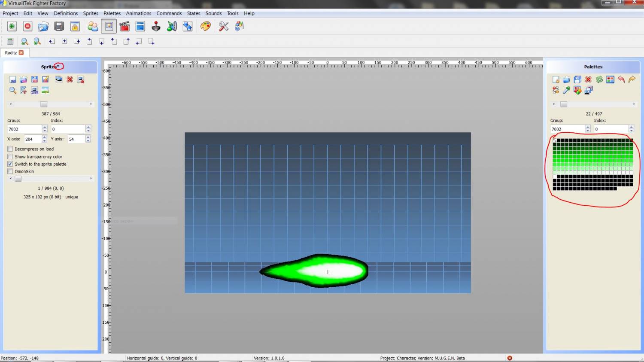Open Sounds view with speaker and note icon
644x362 pixels.
point(172,27)
